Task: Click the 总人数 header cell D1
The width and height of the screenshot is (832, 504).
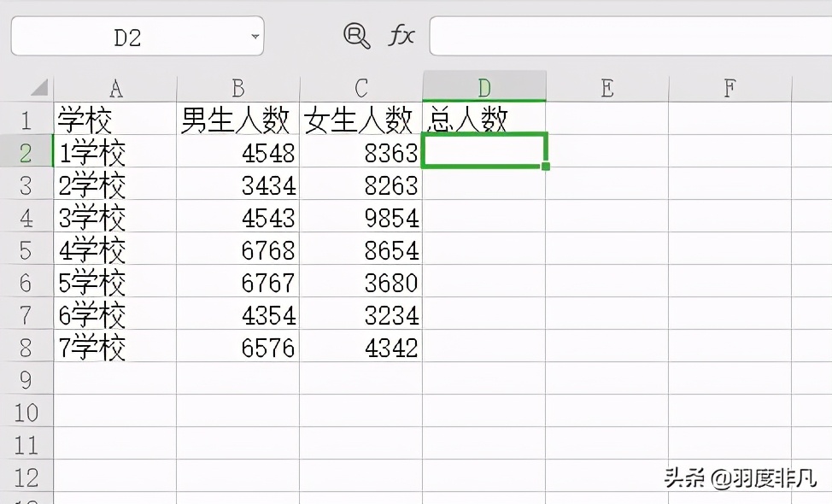Action: pos(484,120)
